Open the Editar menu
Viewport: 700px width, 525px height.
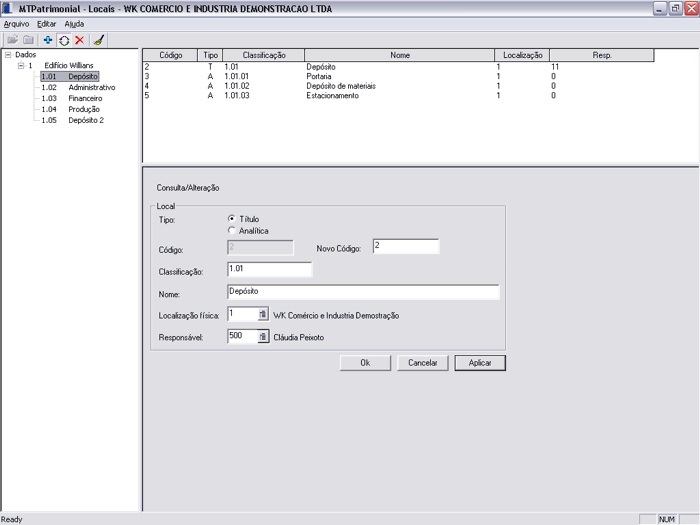[x=46, y=23]
